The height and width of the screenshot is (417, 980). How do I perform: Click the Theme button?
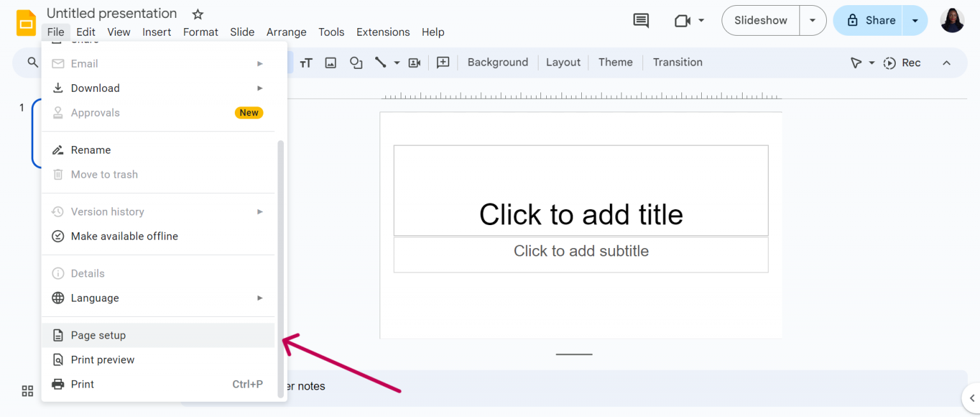[614, 62]
